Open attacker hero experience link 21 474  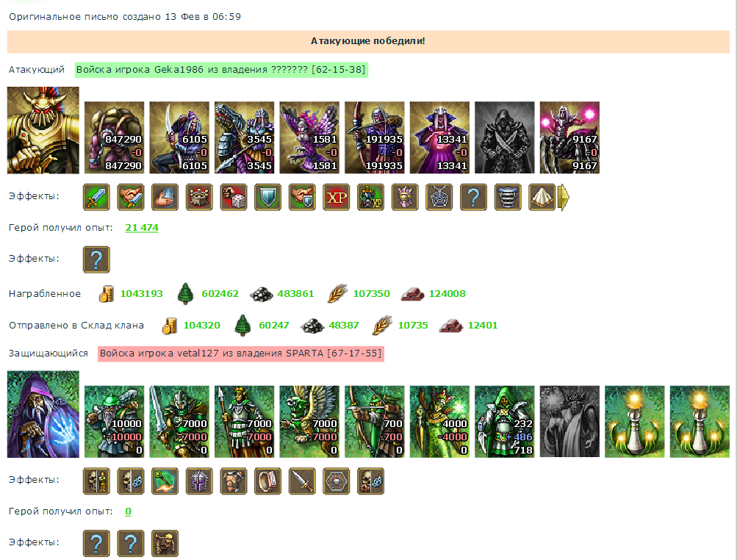(142, 228)
